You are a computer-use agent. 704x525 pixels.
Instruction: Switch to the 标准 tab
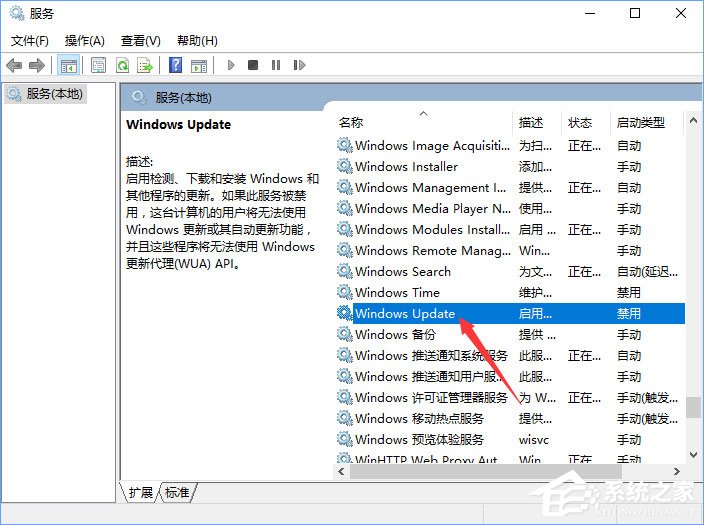[x=176, y=493]
